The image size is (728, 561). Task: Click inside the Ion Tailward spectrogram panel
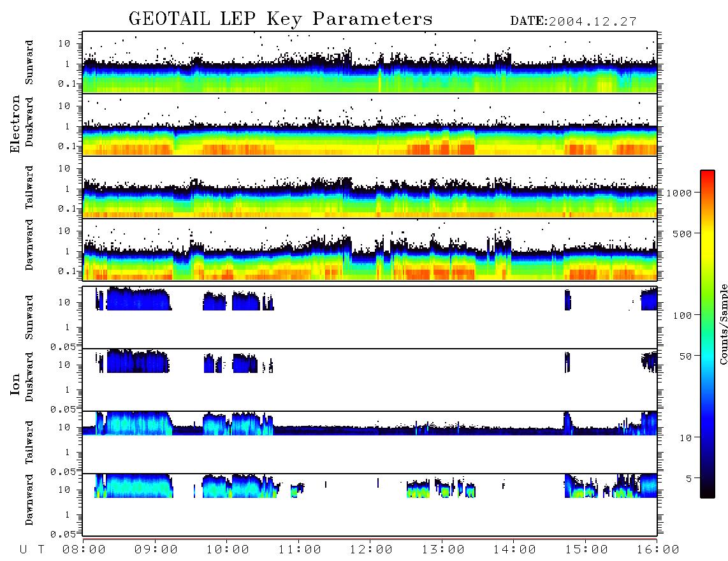(370, 442)
